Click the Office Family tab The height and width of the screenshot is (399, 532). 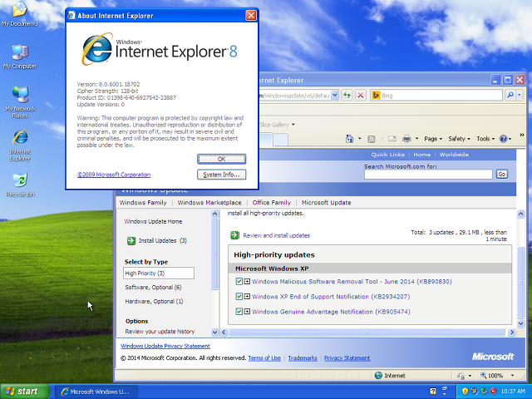coord(272,203)
